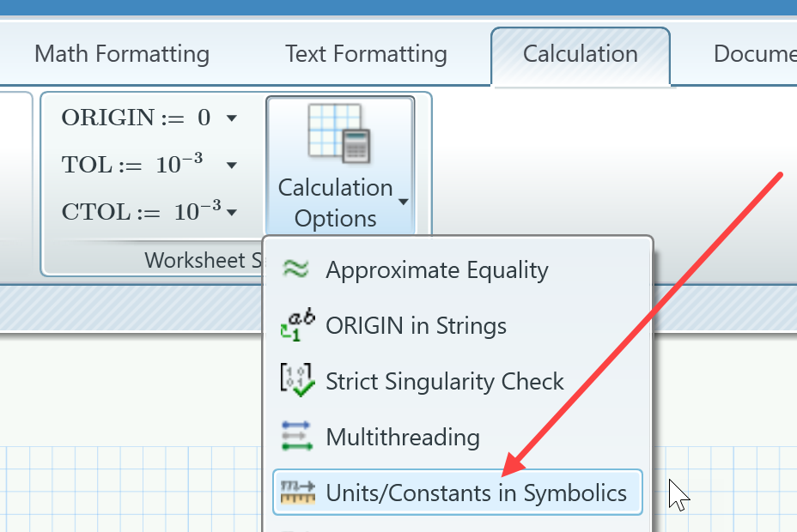Toggle Strict Singularity Check
797x532 pixels.
tap(444, 381)
